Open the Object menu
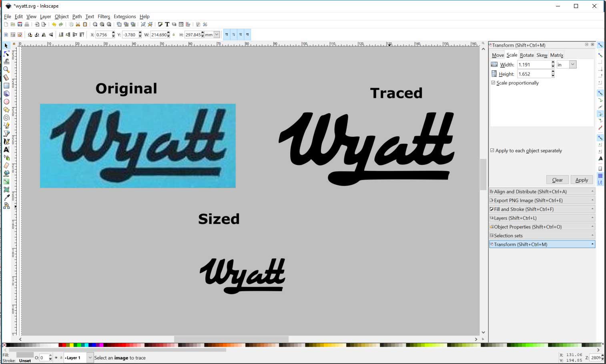The width and height of the screenshot is (606, 364). (62, 16)
